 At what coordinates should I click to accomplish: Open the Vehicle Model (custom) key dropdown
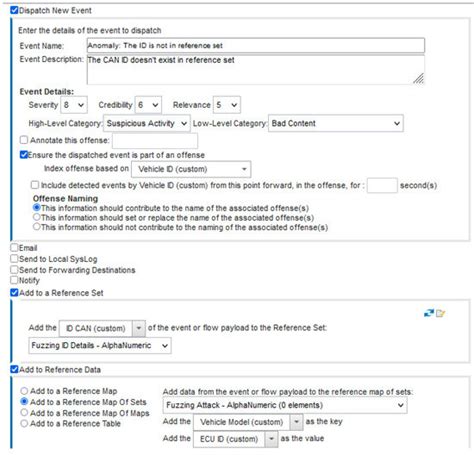pyautogui.click(x=248, y=422)
